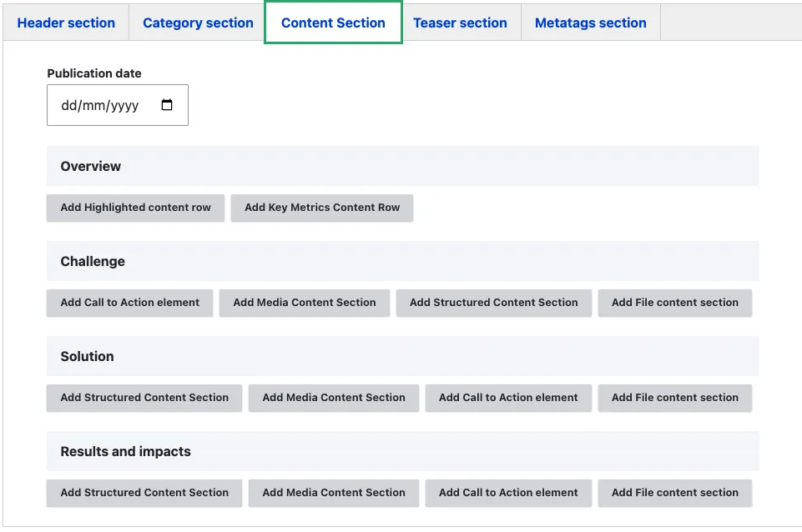Go to the Teaser section tab
Screen dimensions: 802x532
click(x=461, y=23)
